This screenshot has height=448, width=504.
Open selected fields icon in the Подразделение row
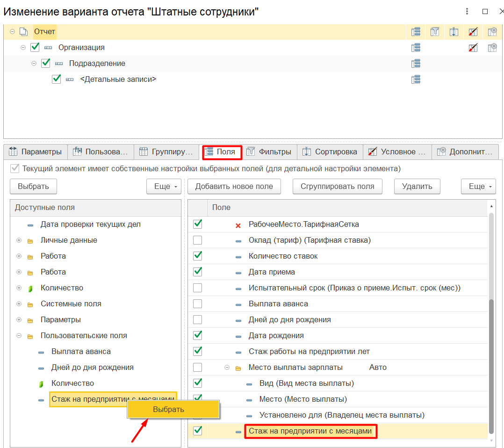(x=416, y=63)
